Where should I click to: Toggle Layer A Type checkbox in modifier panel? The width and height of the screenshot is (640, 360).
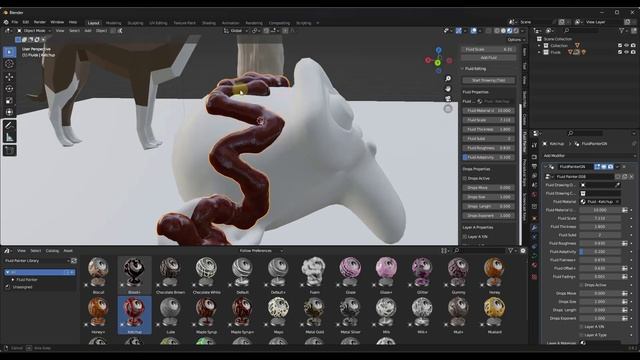tap(581, 335)
